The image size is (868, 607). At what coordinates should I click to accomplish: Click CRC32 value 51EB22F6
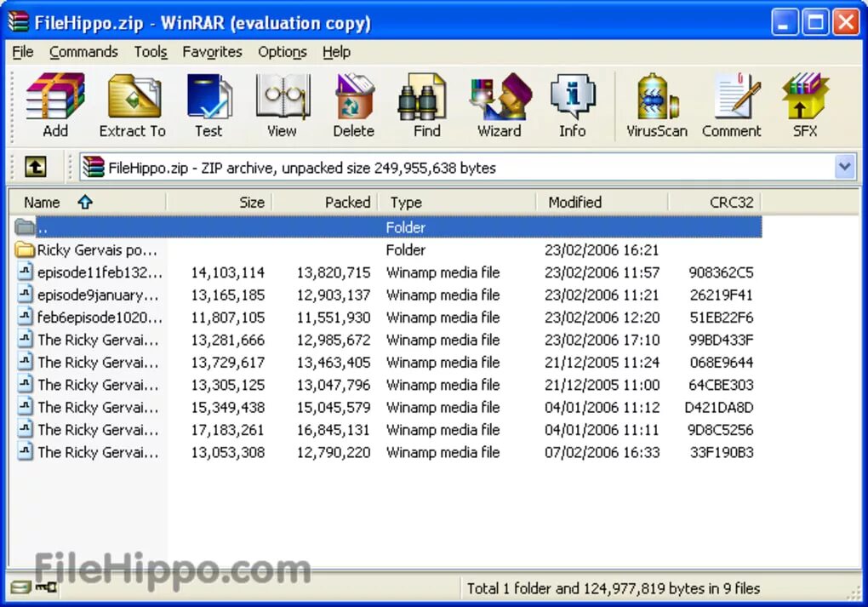pos(722,318)
